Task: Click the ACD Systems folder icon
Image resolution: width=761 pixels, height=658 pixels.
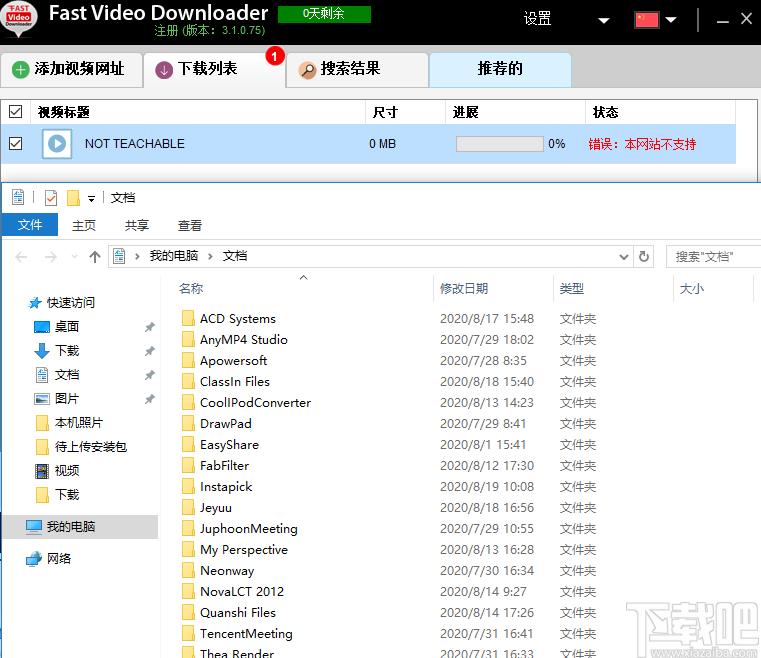Action: 188,318
